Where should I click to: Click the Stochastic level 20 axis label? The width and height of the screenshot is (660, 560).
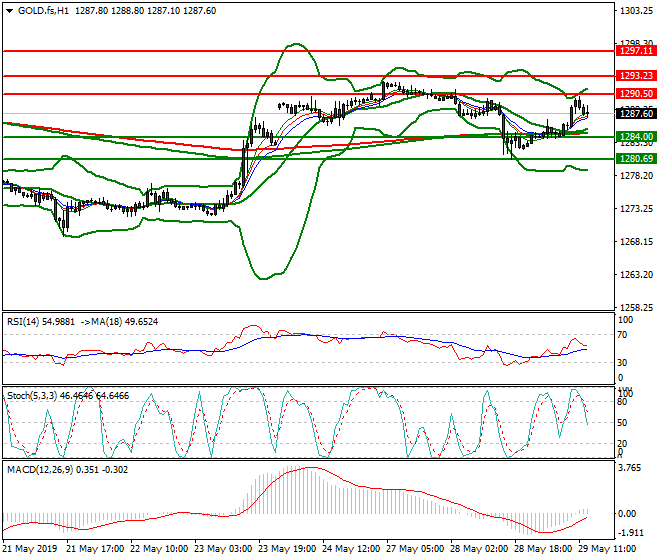[622, 443]
